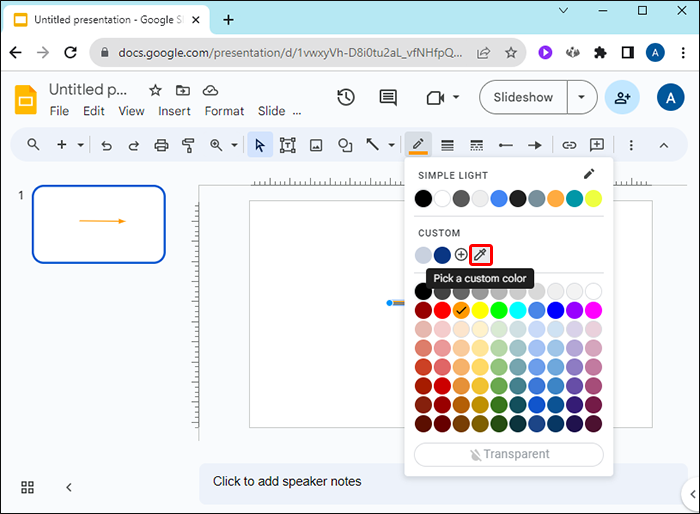Click the eyedropper custom color picker icon
The width and height of the screenshot is (700, 514).
(480, 255)
